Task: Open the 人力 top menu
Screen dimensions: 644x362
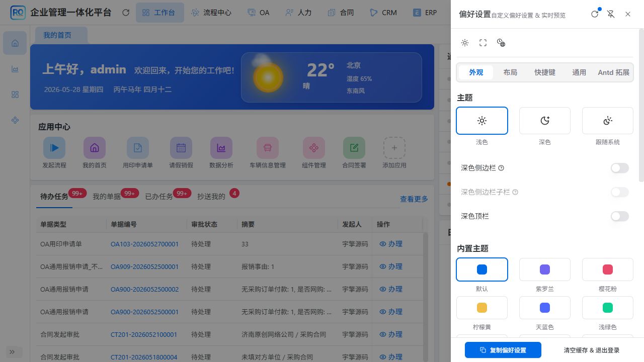Action: [x=299, y=13]
